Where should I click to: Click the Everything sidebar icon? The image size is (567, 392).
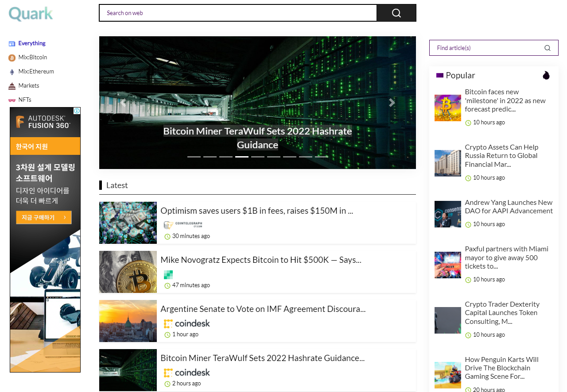(12, 43)
